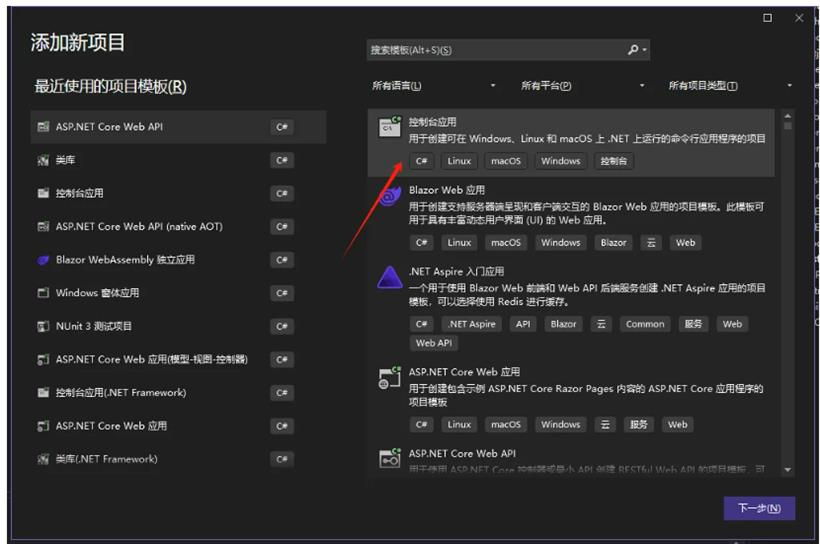Select ASP.NET Core Web API title in results
The height and width of the screenshot is (544, 820).
[462, 454]
